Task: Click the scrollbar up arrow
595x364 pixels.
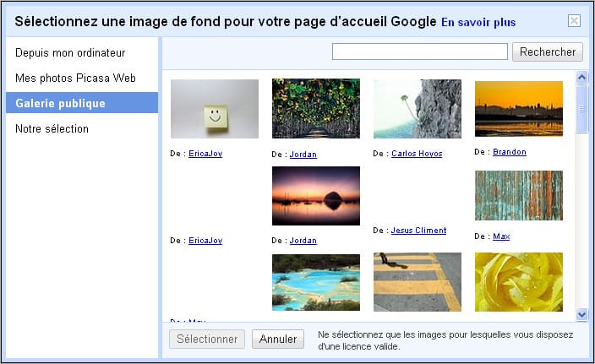Action: click(x=581, y=78)
